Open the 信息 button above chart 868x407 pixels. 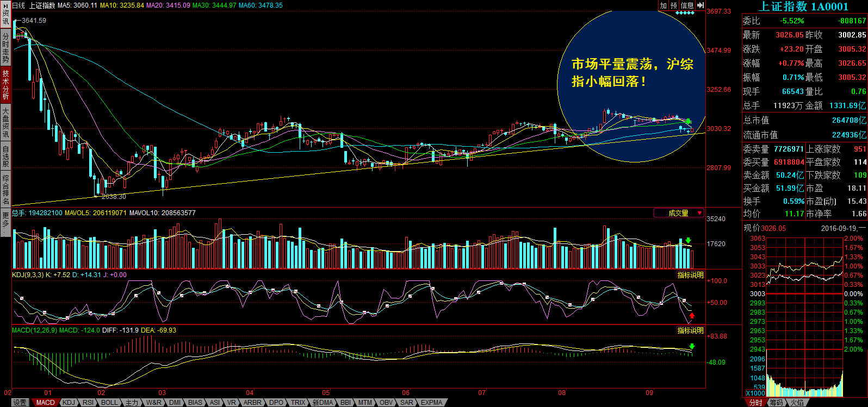coord(687,5)
